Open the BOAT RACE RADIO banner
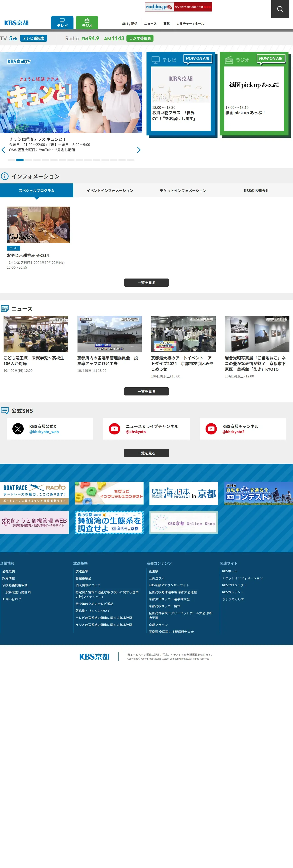This screenshot has width=293, height=868. pyautogui.click(x=34, y=493)
